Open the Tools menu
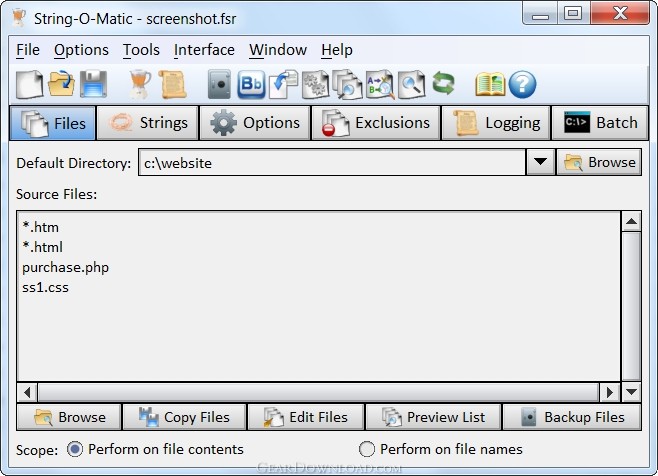This screenshot has height=476, width=658. 141,50
